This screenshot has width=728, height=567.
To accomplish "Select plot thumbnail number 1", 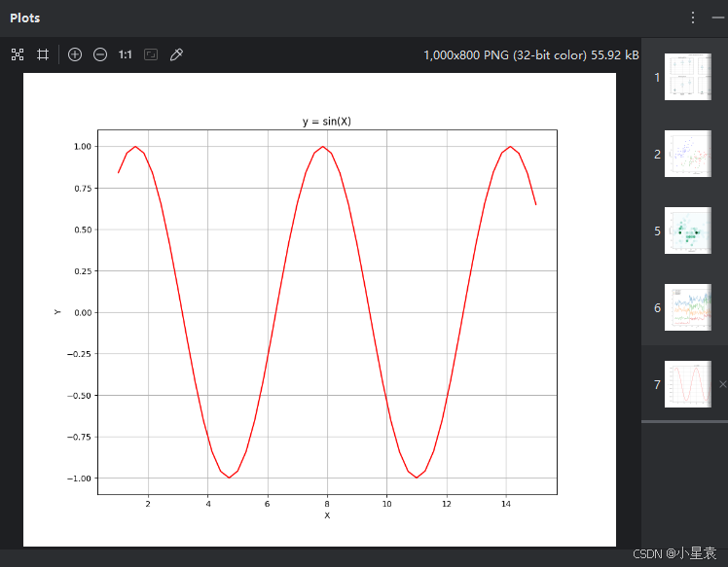I will point(687,77).
